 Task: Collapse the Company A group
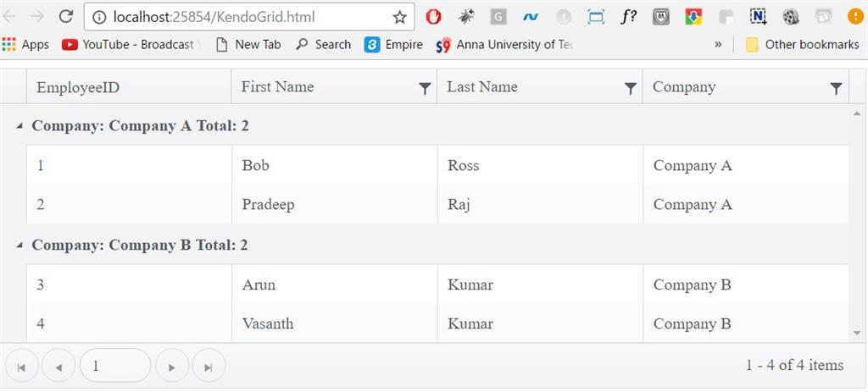pos(19,126)
